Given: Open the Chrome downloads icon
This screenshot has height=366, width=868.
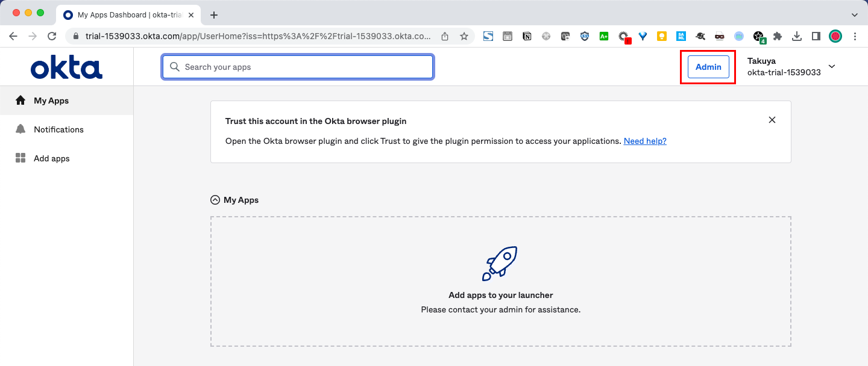Looking at the screenshot, I should [797, 36].
